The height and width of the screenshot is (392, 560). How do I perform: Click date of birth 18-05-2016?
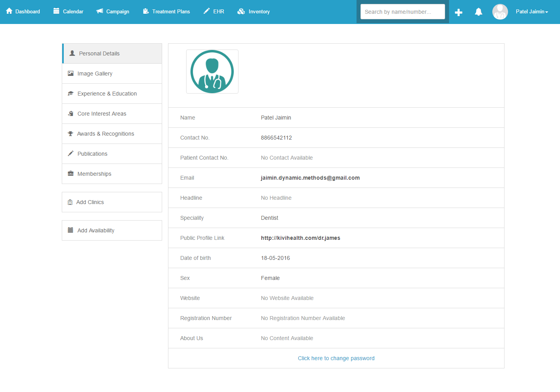click(x=275, y=258)
